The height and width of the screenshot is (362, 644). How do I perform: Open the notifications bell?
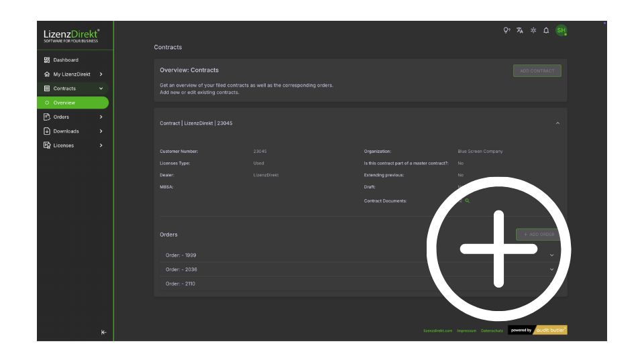(546, 30)
